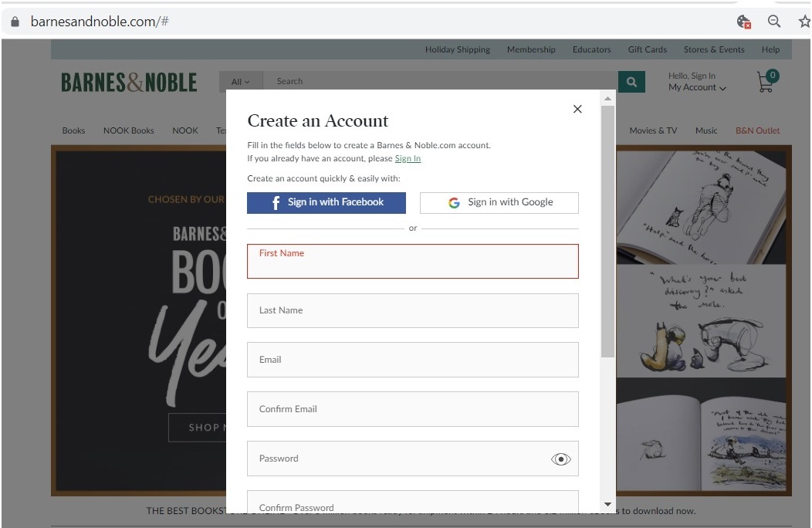
Task: Click the Sign In link in dialog
Action: [x=408, y=158]
